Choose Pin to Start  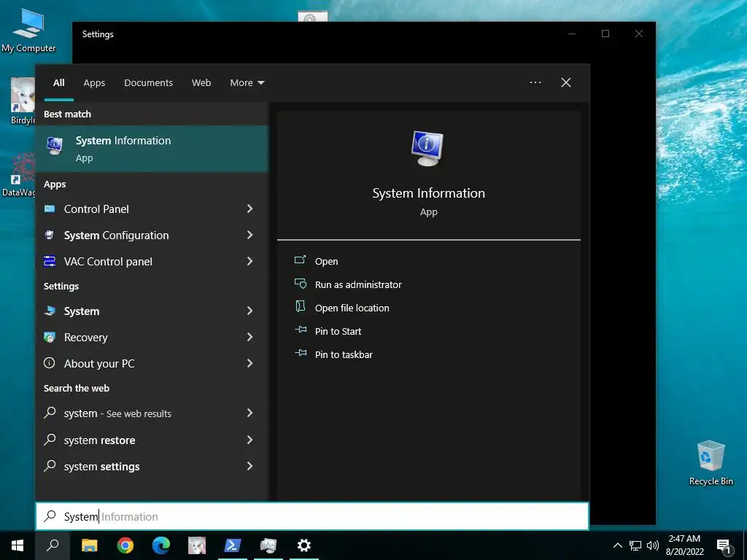point(338,332)
